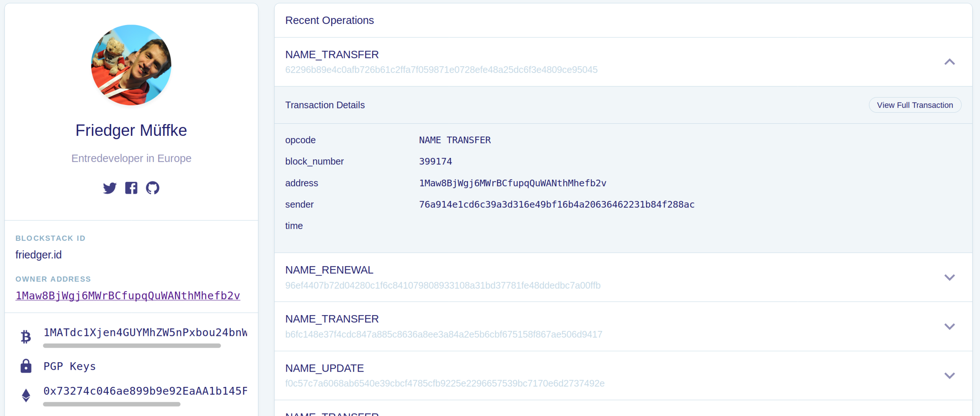The width and height of the screenshot is (980, 416).
Task: Click Bitcoin address 1MATdc1Xjen4GUYMhZW5nPxbou24bnW
Action: (x=145, y=333)
